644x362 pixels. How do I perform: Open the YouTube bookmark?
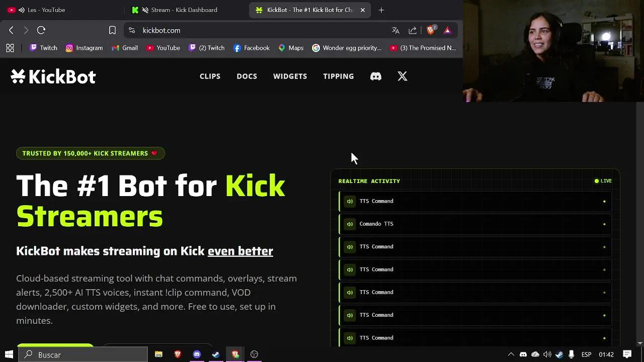click(x=163, y=48)
